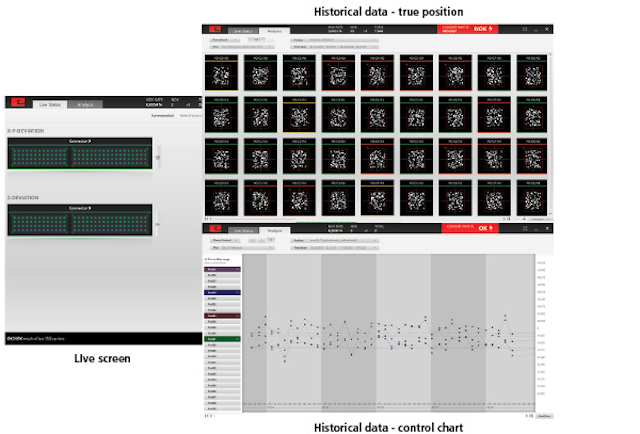
Task: Toggle the blue highlighted series in the control chart list
Action: [222, 293]
